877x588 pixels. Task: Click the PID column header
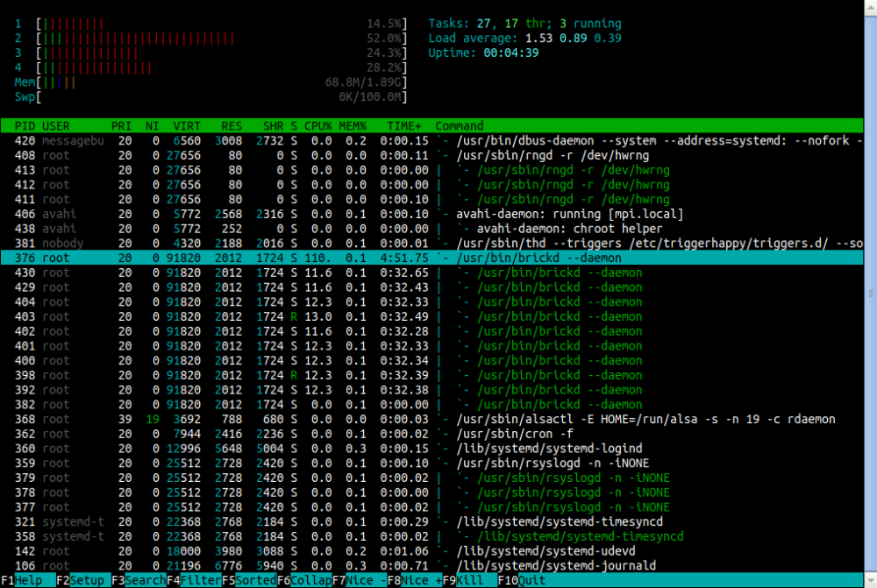pos(24,126)
